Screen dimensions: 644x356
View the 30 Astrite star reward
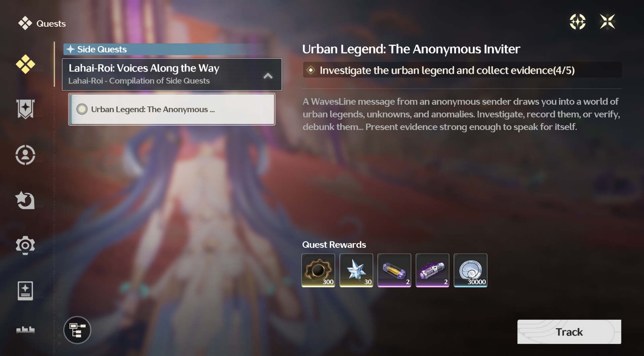(356, 270)
